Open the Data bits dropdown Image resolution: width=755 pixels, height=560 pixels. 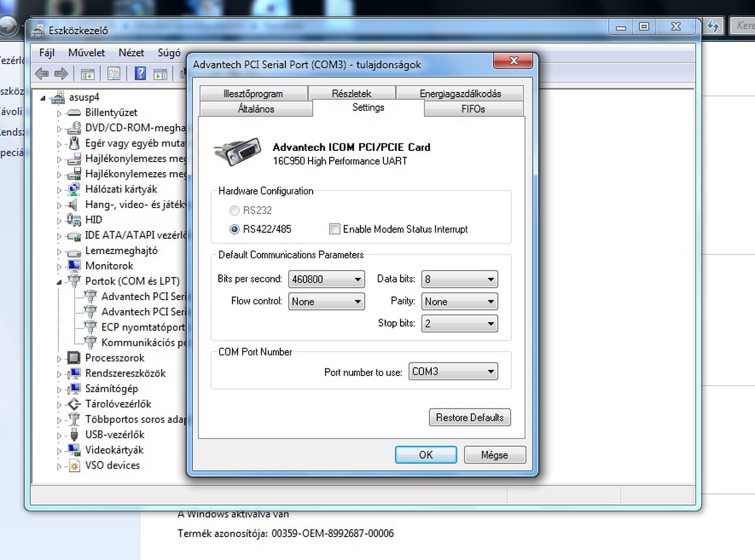[x=459, y=279]
